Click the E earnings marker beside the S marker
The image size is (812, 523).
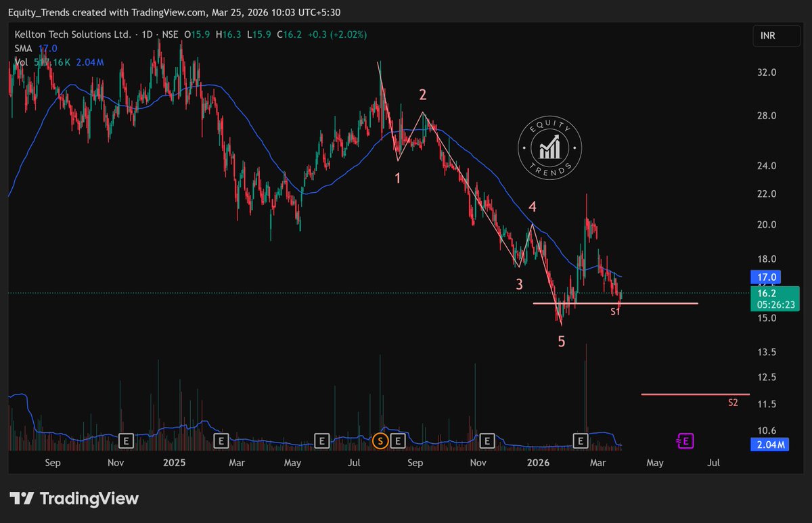point(399,441)
